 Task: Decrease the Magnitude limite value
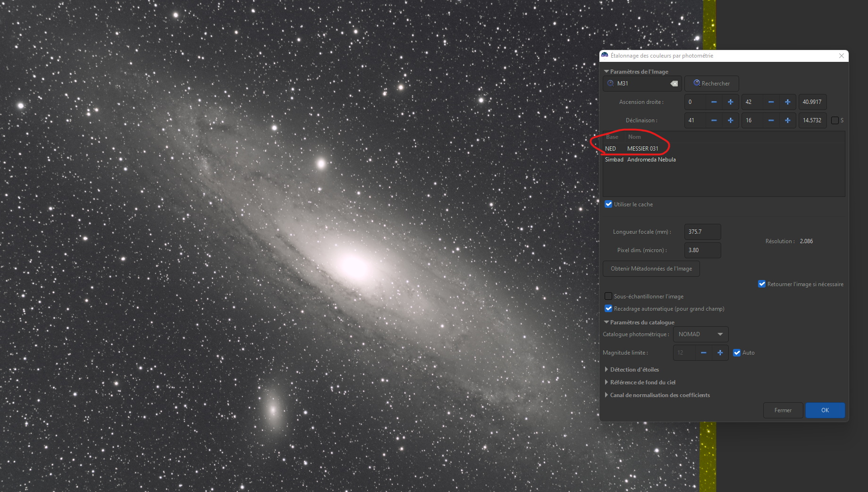click(703, 353)
